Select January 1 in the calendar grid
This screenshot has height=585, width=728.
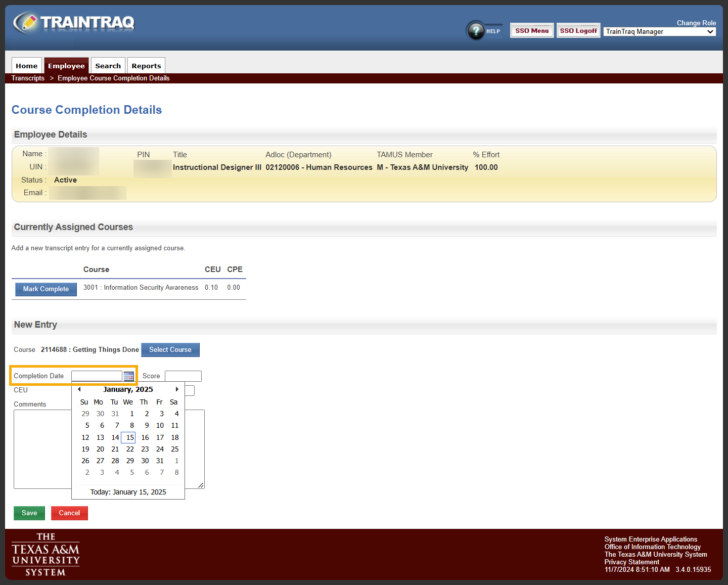click(x=131, y=414)
